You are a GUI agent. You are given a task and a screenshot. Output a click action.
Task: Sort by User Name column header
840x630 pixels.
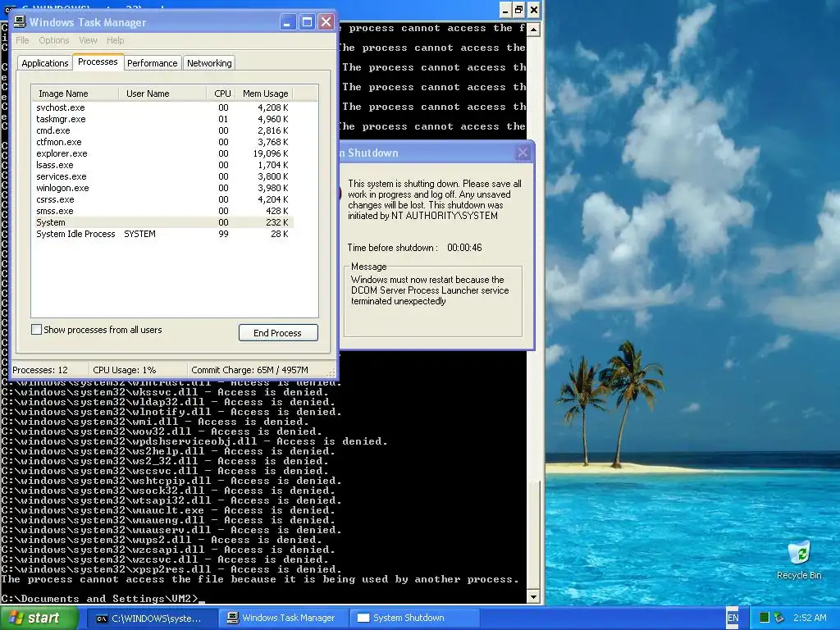point(162,94)
